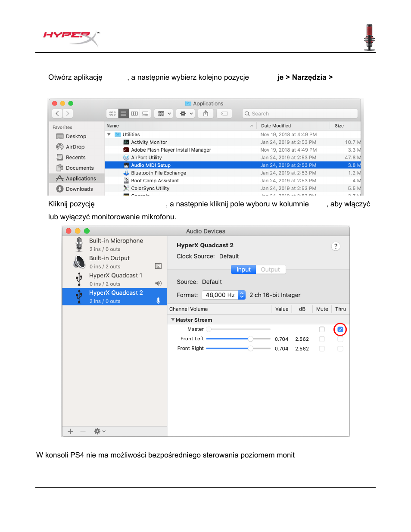
Task: Open Audio Devices help
Action: pyautogui.click(x=336, y=246)
